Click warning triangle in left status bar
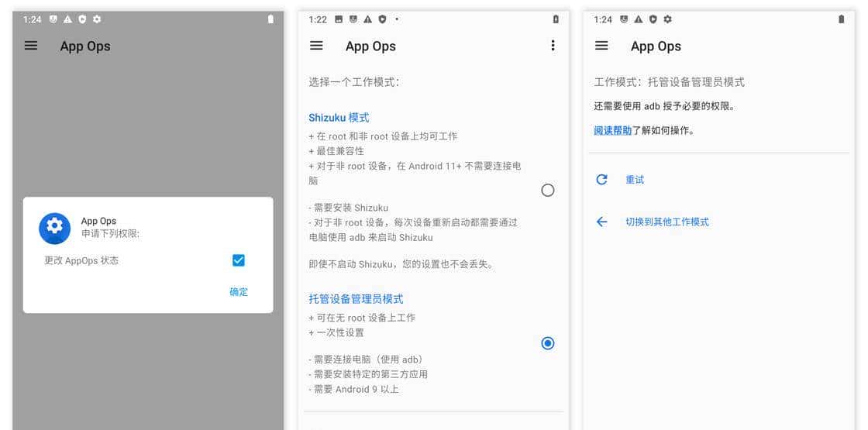 68,19
